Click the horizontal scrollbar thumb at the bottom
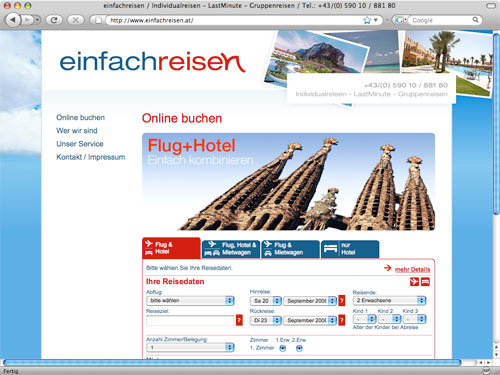500x375 pixels. (232, 362)
